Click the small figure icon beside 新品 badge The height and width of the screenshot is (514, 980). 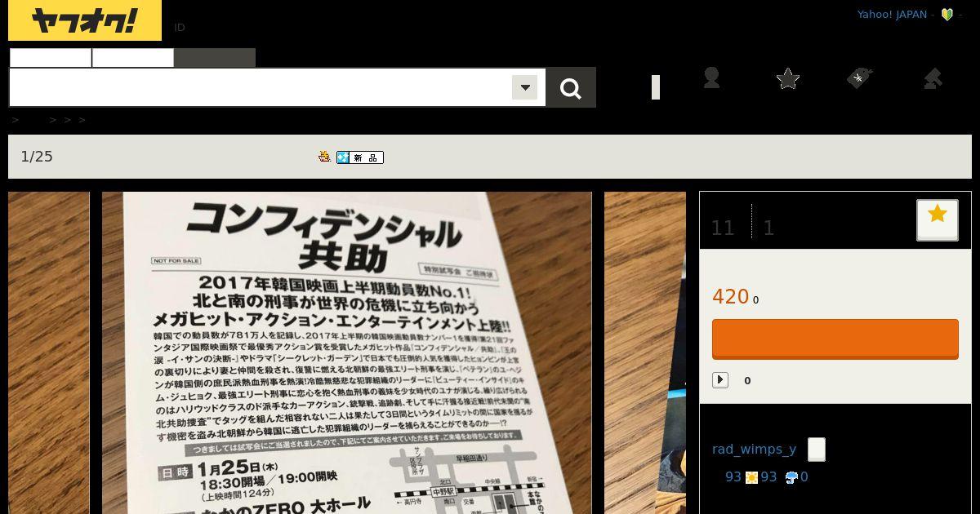324,157
